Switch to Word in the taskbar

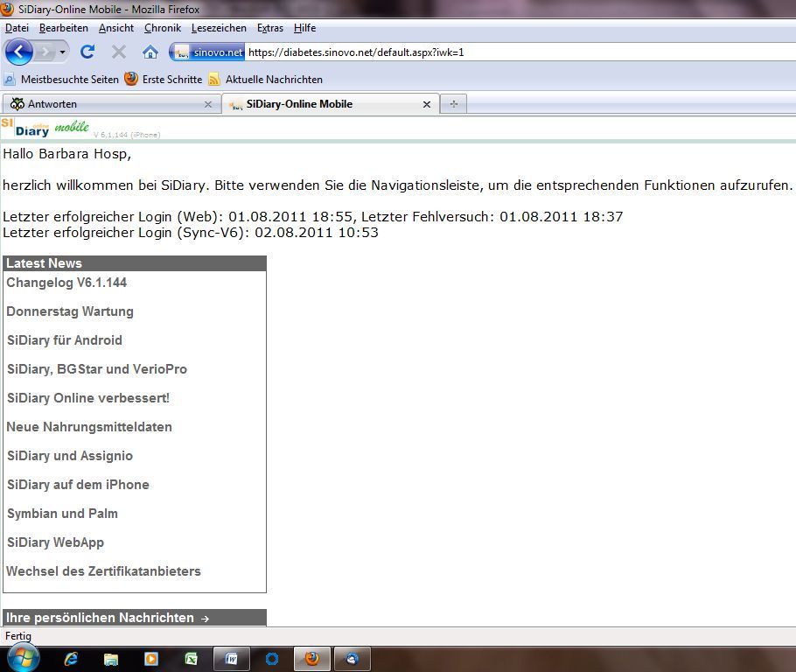[232, 659]
